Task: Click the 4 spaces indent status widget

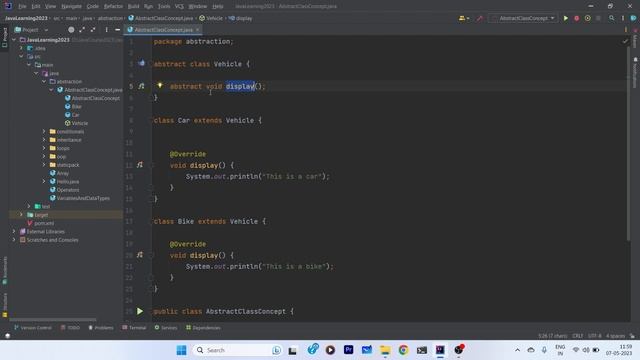Action: tap(615, 336)
